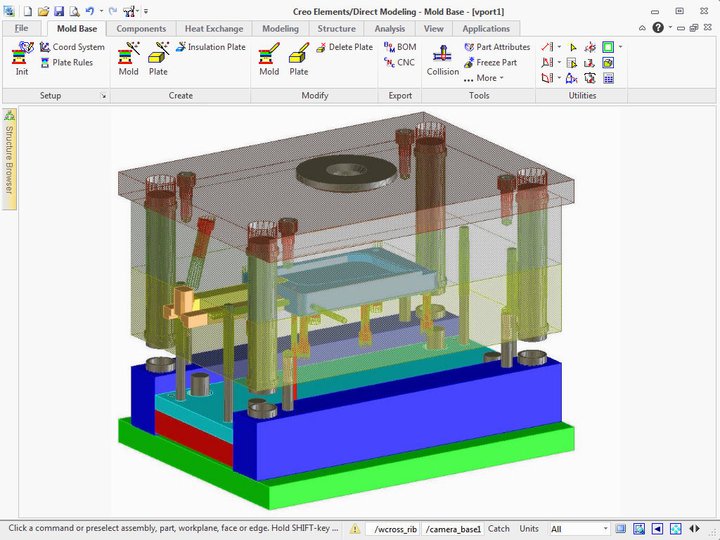Open dropdown beside third-row red face icon
This screenshot has height=540, width=720.
[559, 78]
